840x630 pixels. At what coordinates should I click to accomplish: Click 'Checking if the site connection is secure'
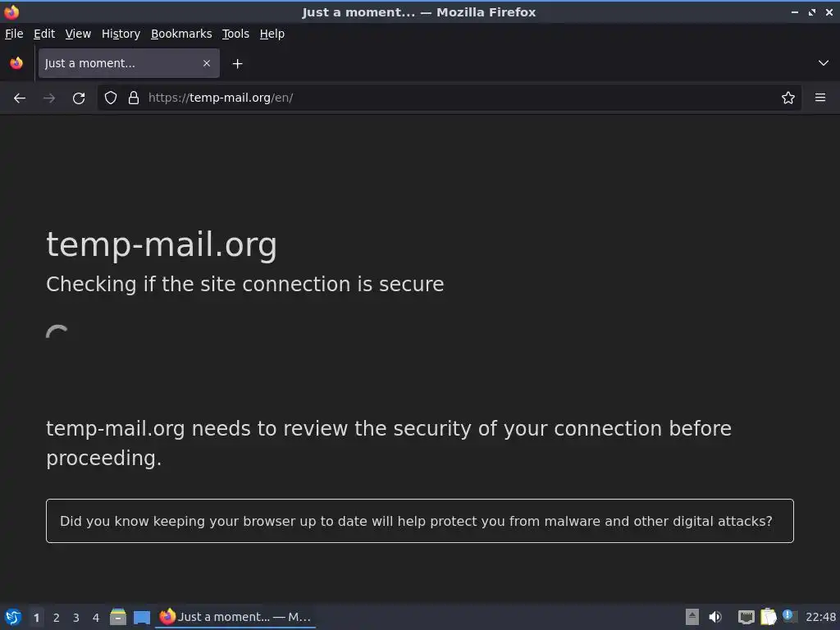pos(244,285)
